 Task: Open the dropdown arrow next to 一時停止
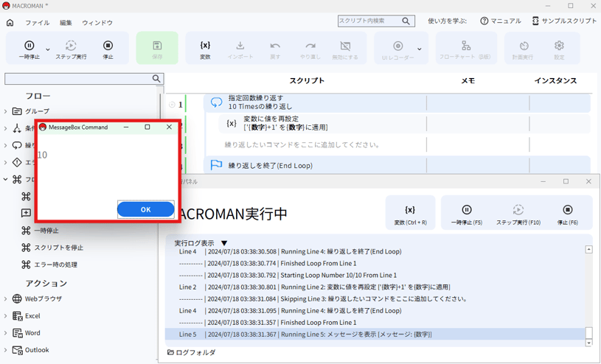coord(48,49)
